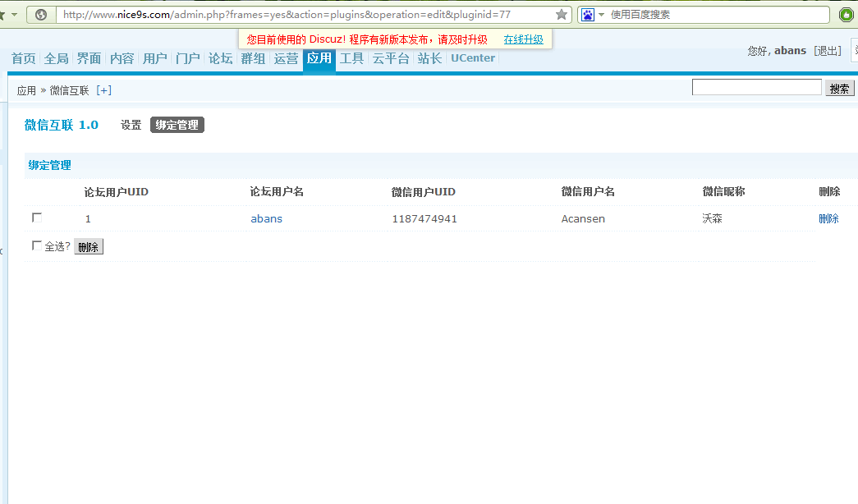The width and height of the screenshot is (858, 504).
Task: Open the 工具 menu in the admin navigation
Action: tap(351, 58)
